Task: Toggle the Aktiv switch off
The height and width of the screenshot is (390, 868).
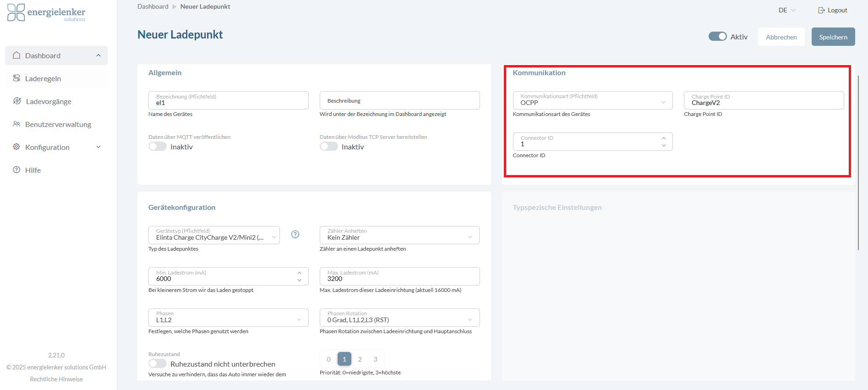Action: point(717,37)
